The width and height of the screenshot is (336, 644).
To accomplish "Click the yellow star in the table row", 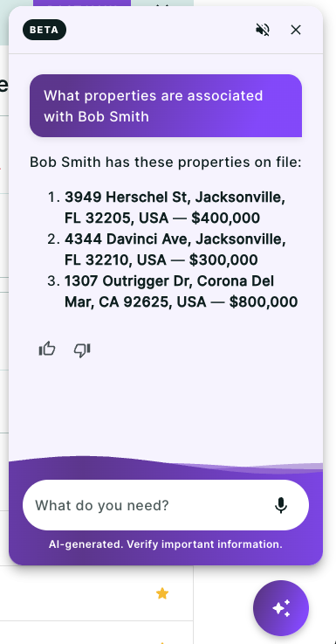I will click(x=162, y=593).
